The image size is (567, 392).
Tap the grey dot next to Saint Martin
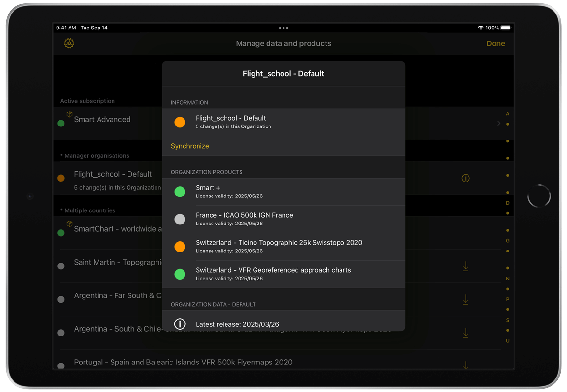[61, 266]
